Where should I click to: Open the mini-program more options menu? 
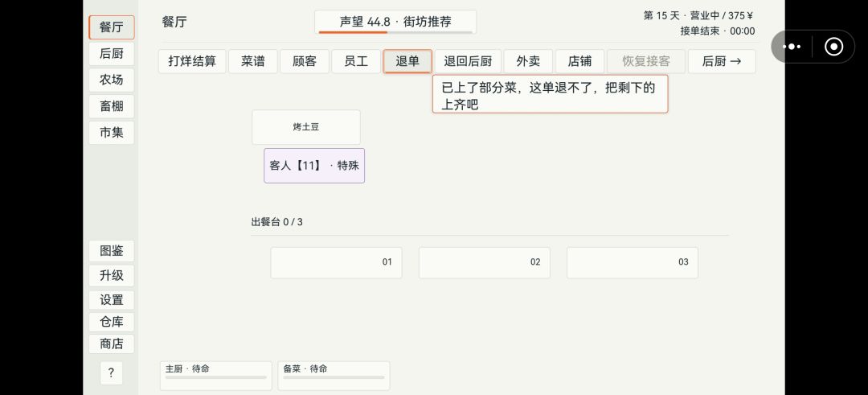(792, 47)
